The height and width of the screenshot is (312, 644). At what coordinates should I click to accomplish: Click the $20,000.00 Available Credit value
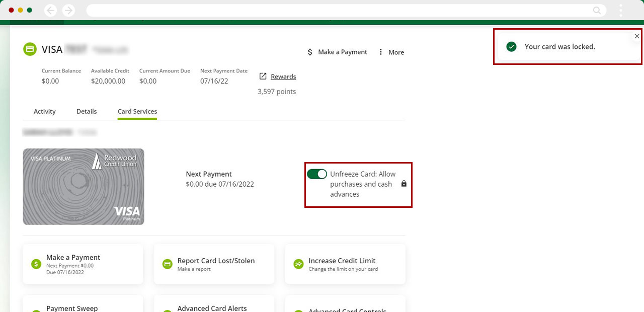point(108,81)
